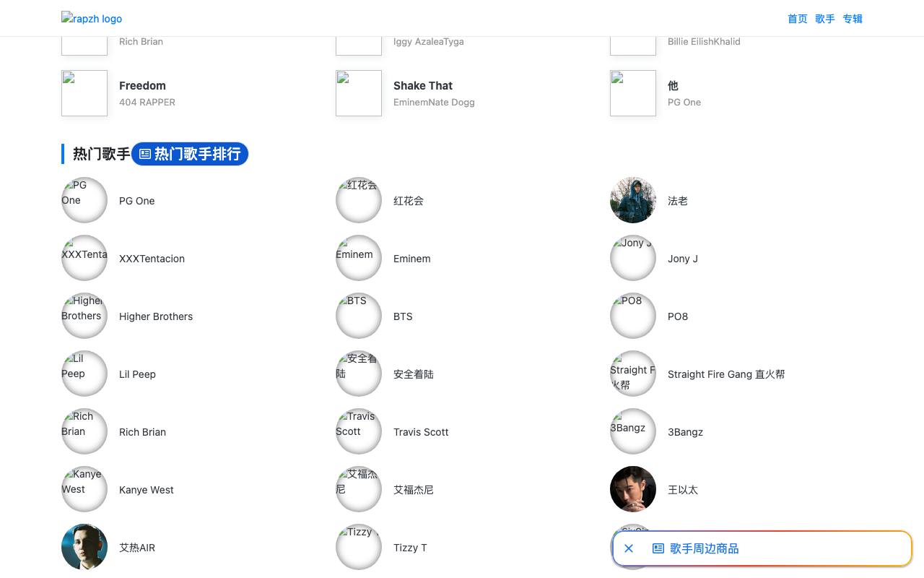The height and width of the screenshot is (578, 924).
Task: Open 艾热AIR's avatar photo
Action: pos(84,547)
